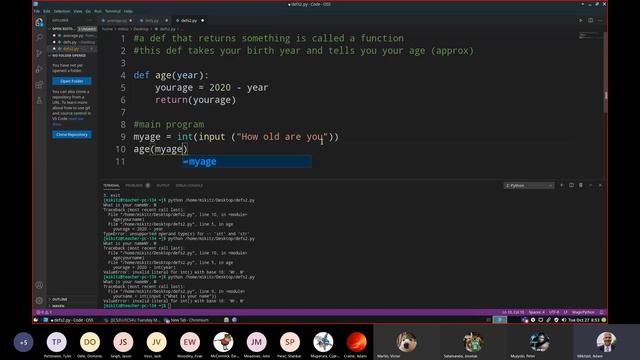The width and height of the screenshot is (640, 360).
Task: Collapse the No Folder Opened section
Action: [x=68, y=56]
